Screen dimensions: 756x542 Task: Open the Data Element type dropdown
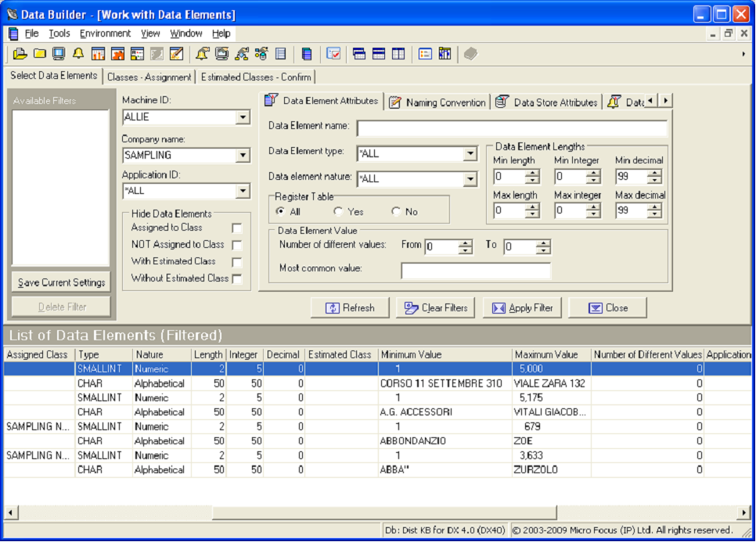pyautogui.click(x=471, y=153)
